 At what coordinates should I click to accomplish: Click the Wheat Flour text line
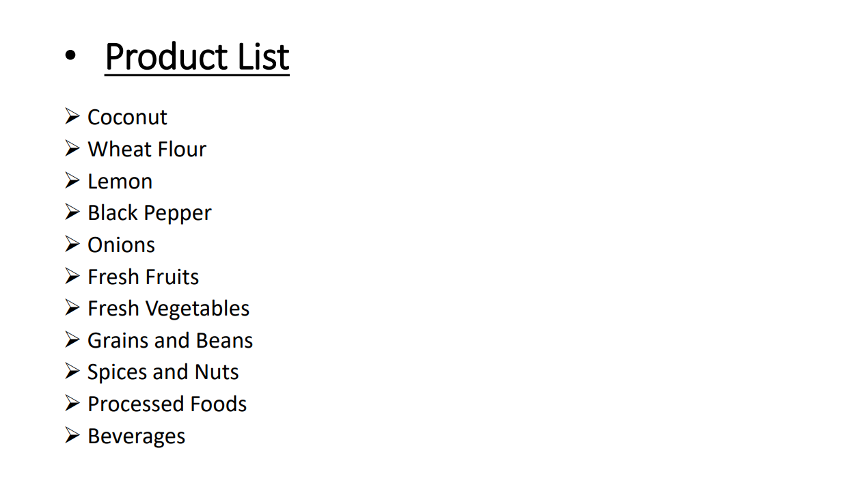(x=147, y=150)
